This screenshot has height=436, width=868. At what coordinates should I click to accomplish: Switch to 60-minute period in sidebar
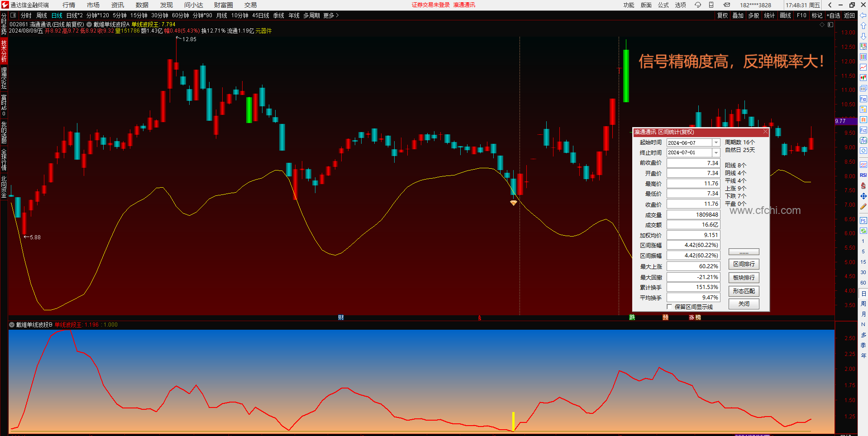coord(863,283)
